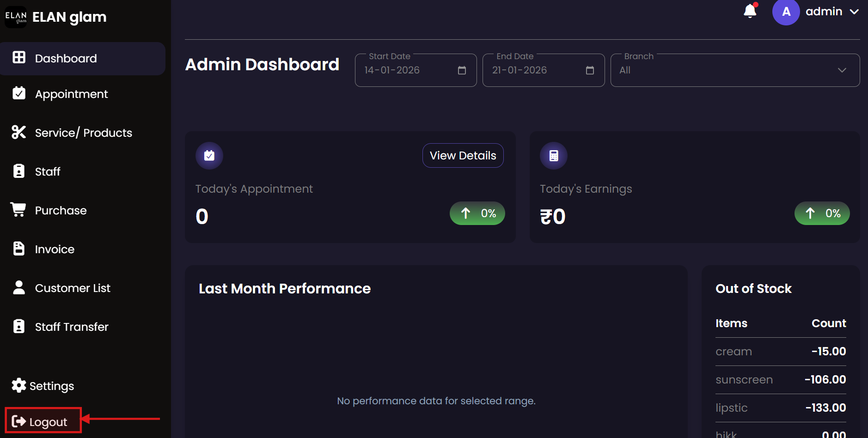The width and height of the screenshot is (868, 438).
Task: Click the Logout button
Action: pyautogui.click(x=43, y=421)
